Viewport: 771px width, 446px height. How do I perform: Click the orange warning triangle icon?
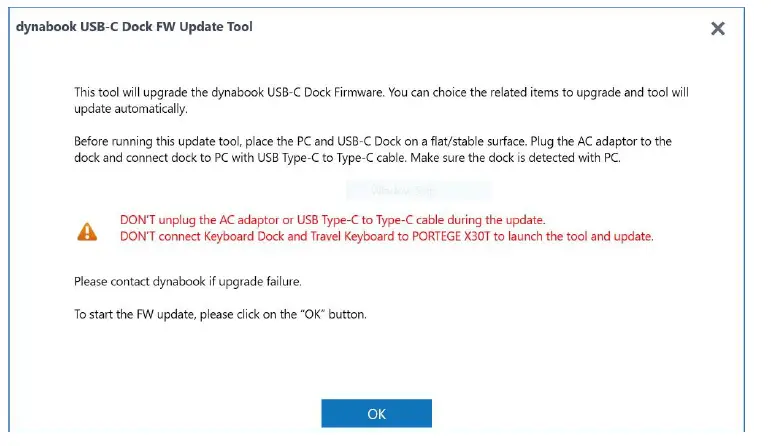(87, 230)
